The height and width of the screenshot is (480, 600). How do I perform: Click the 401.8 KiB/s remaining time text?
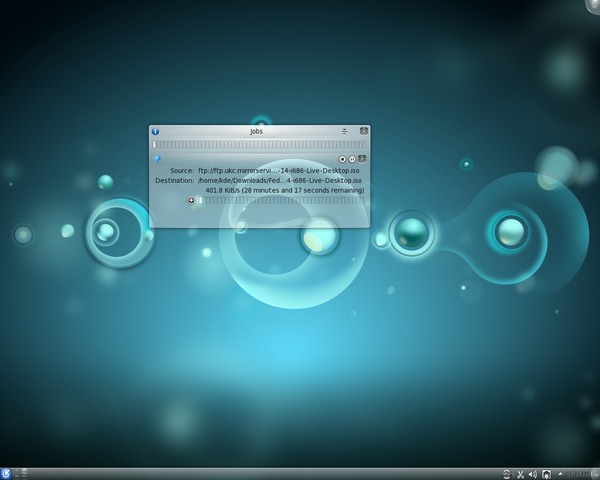click(285, 190)
